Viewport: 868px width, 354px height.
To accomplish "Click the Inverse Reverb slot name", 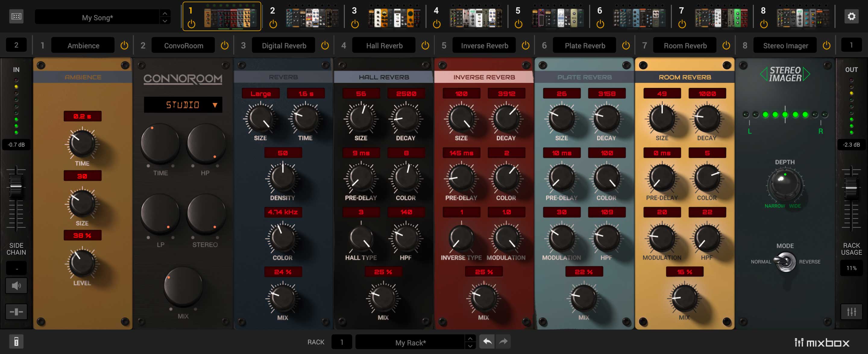I will click(484, 45).
